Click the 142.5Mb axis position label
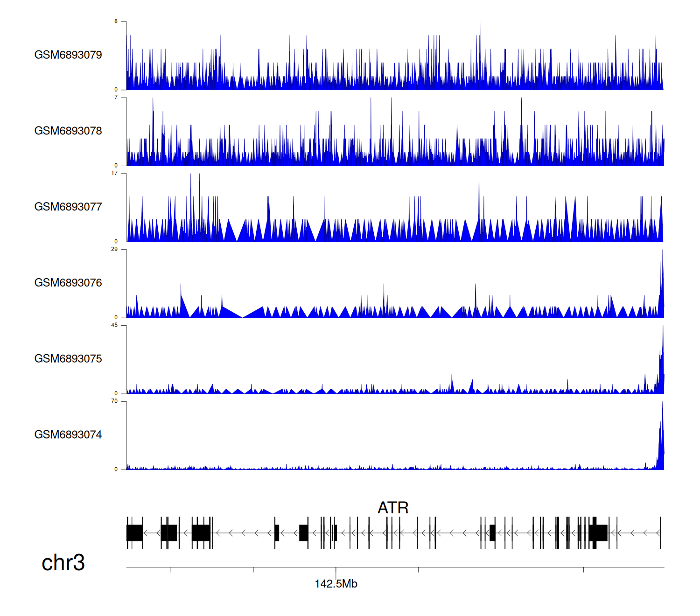Screen dimensions: 700x616 (336, 584)
